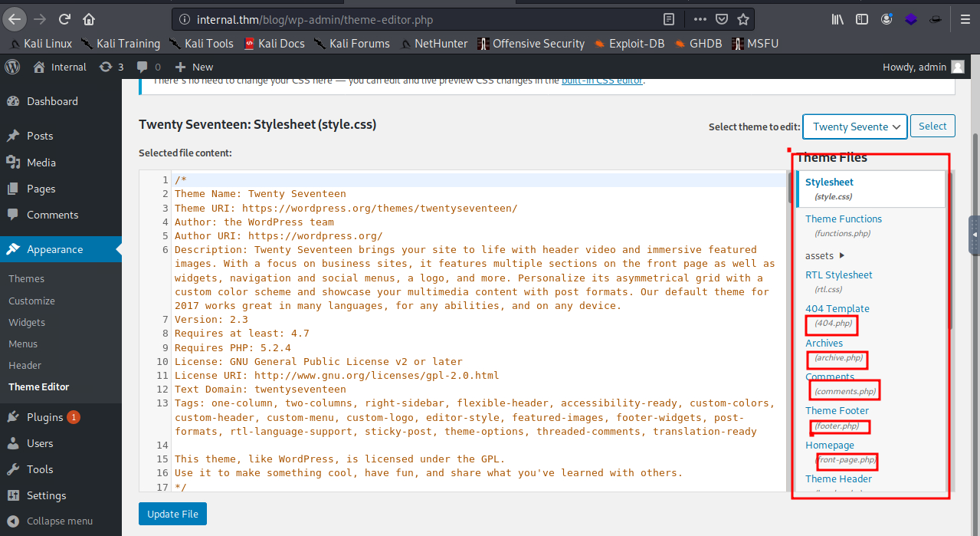The height and width of the screenshot is (536, 980).
Task: Select Theme Editor submenu item
Action: click(x=39, y=386)
